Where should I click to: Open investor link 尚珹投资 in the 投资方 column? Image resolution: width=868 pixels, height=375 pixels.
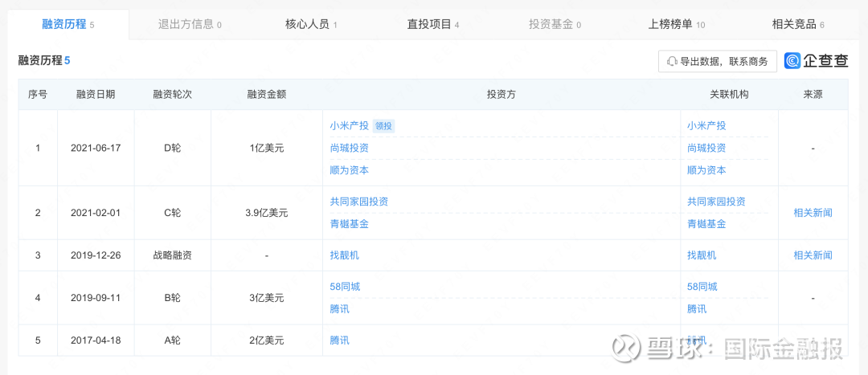[x=349, y=149]
